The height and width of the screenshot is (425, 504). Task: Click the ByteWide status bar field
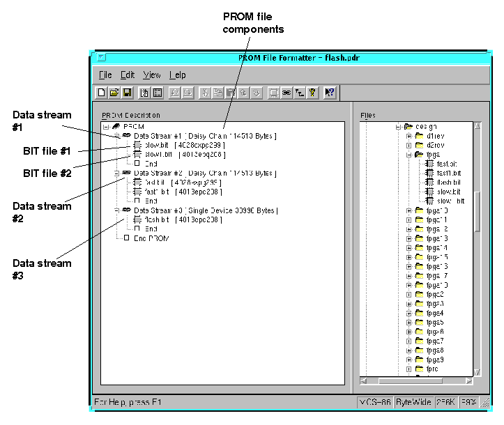click(x=413, y=402)
